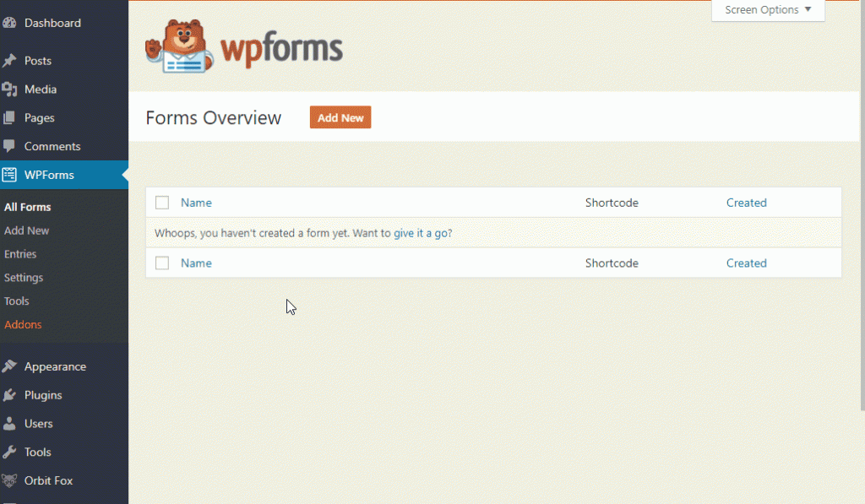Screen dimensions: 865x504
Task: Follow the 'give it a go' link
Action: point(422,233)
